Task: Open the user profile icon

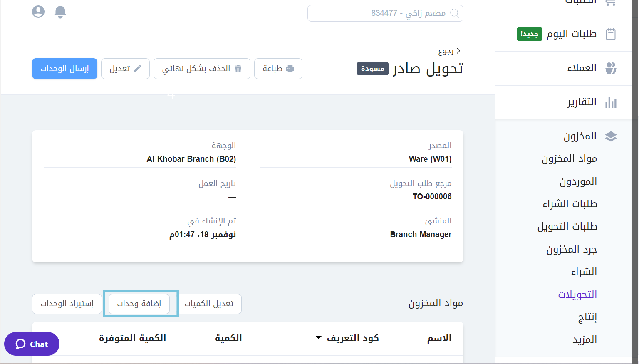Action: (38, 12)
